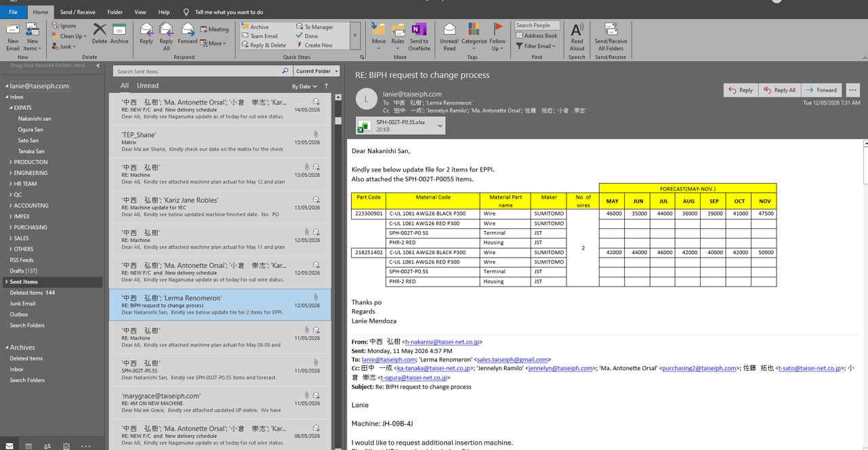
Task: Switch the message list to Unread filter
Action: coord(148,86)
